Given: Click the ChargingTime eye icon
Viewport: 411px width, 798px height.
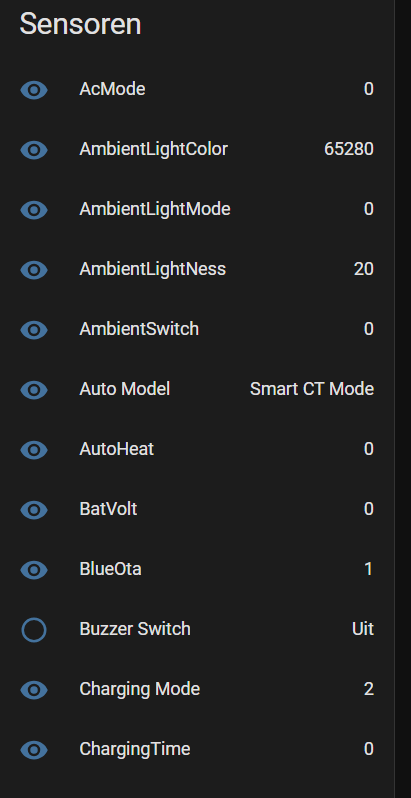Looking at the screenshot, I should click(x=34, y=750).
